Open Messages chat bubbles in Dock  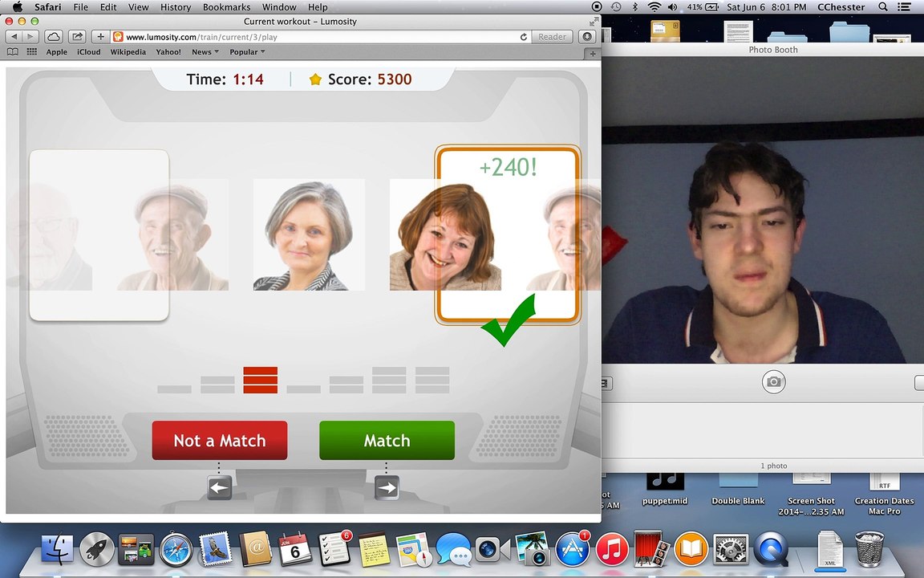[453, 549]
